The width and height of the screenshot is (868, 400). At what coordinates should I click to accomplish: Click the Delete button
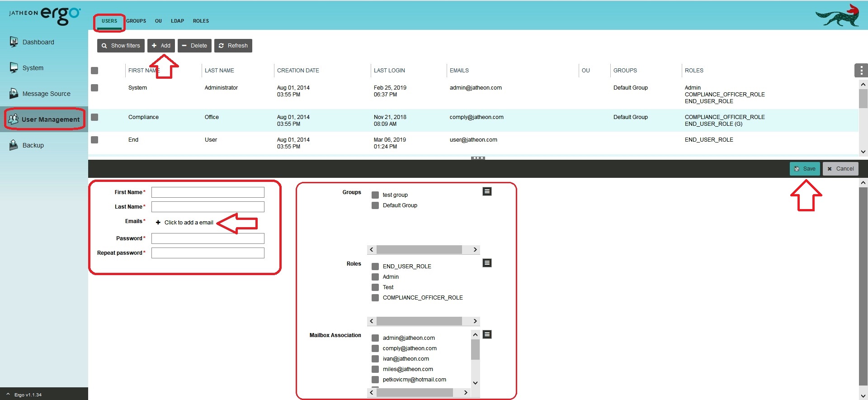click(x=194, y=46)
